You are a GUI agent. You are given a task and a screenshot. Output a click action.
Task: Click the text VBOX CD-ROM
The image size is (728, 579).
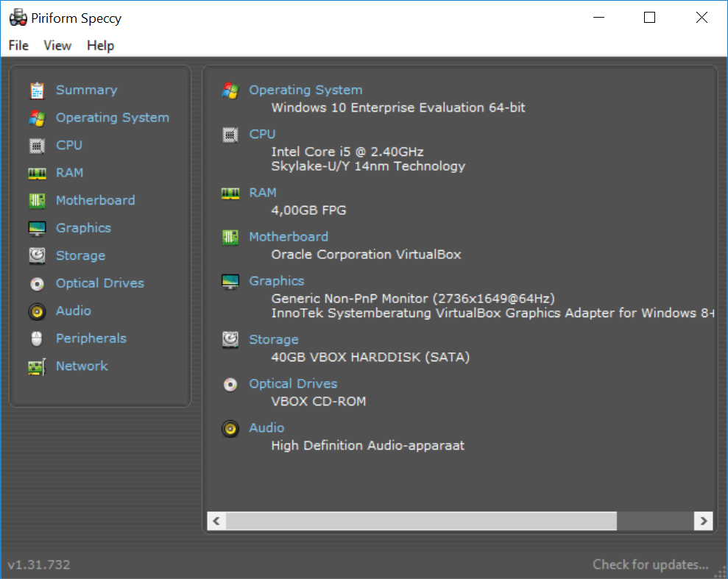tap(319, 401)
